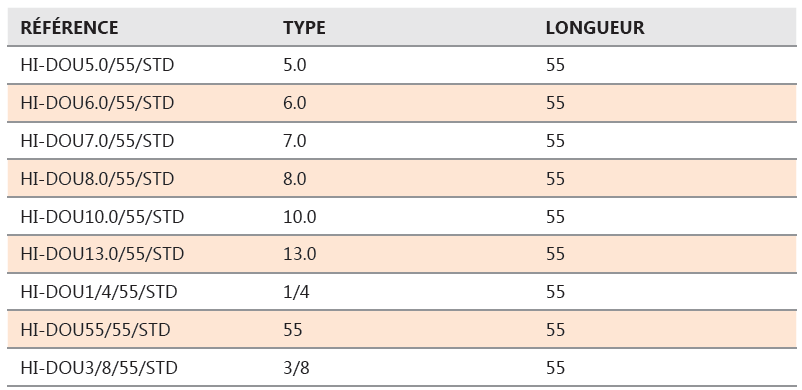This screenshot has height=390, width=802.
Task: Select reference HI-DOU8.0/55/STD
Action: pyautogui.click(x=97, y=179)
